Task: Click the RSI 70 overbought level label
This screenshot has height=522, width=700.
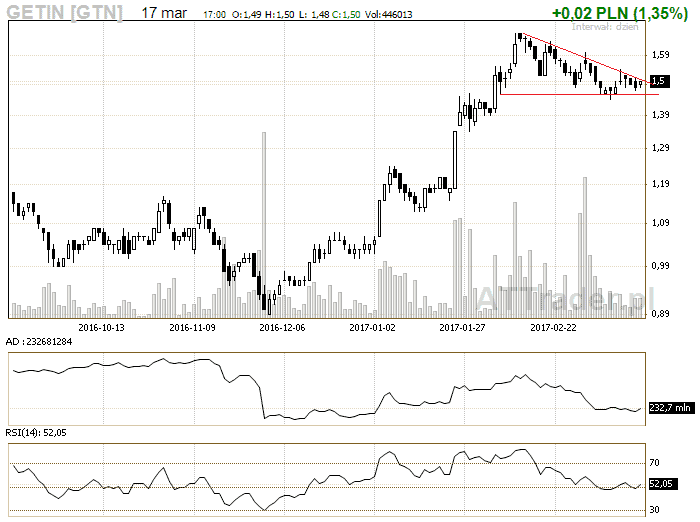Action: 656,463
